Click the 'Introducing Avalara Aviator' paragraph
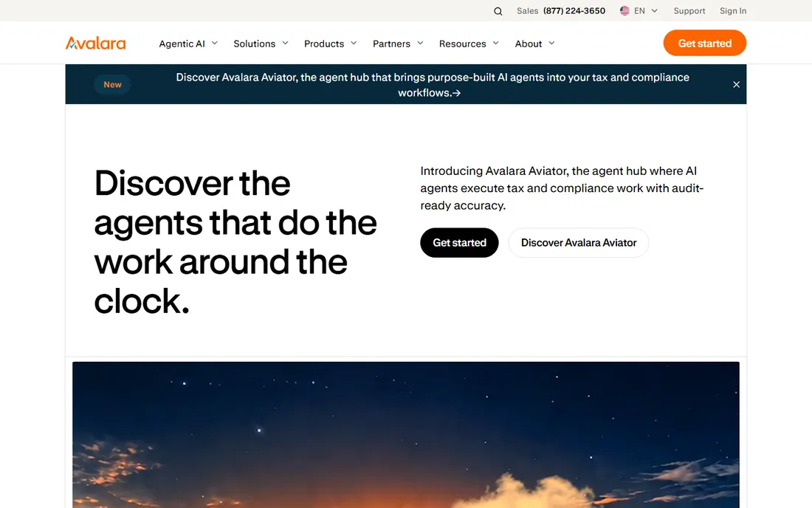Viewport: 812px width, 508px height. tap(562, 188)
